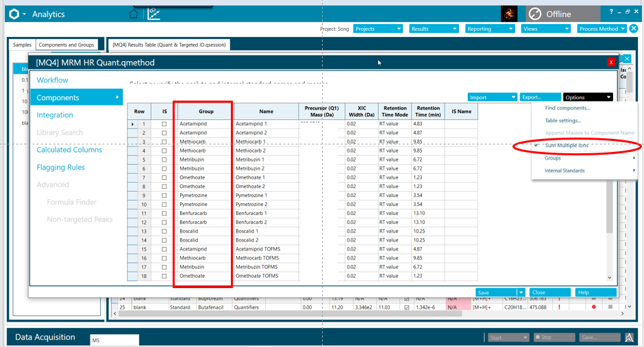
Task: Switch to the Samples tab
Action: tap(22, 44)
